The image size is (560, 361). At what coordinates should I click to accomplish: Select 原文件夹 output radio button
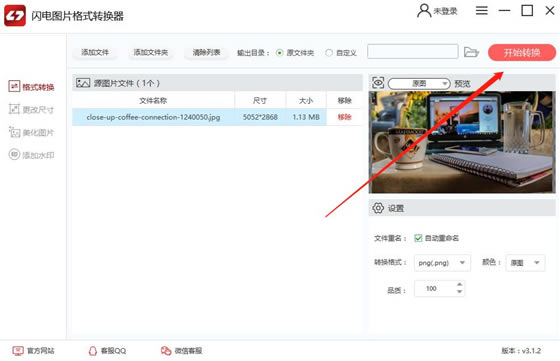point(280,53)
